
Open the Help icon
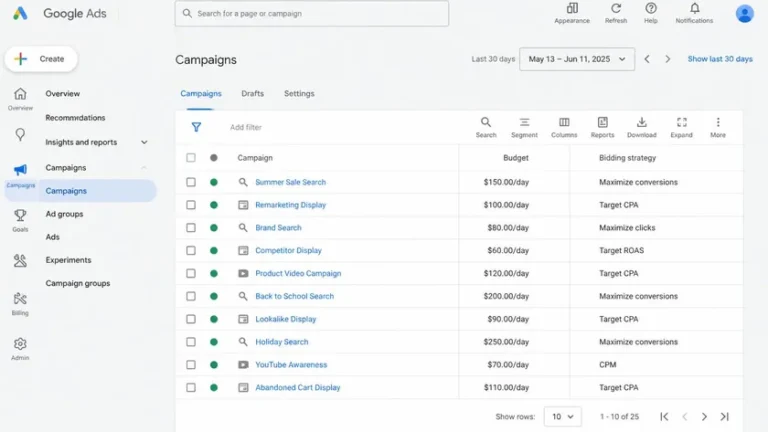pos(650,8)
